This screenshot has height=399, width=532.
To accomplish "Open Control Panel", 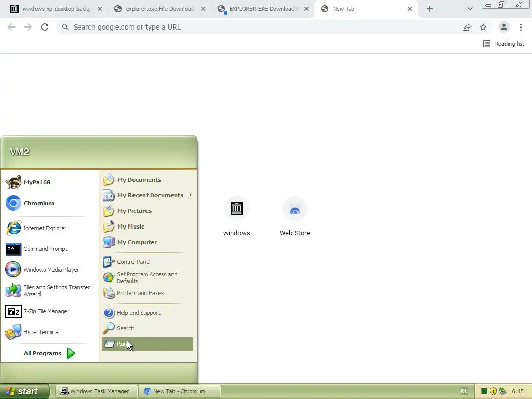I will [147, 262].
